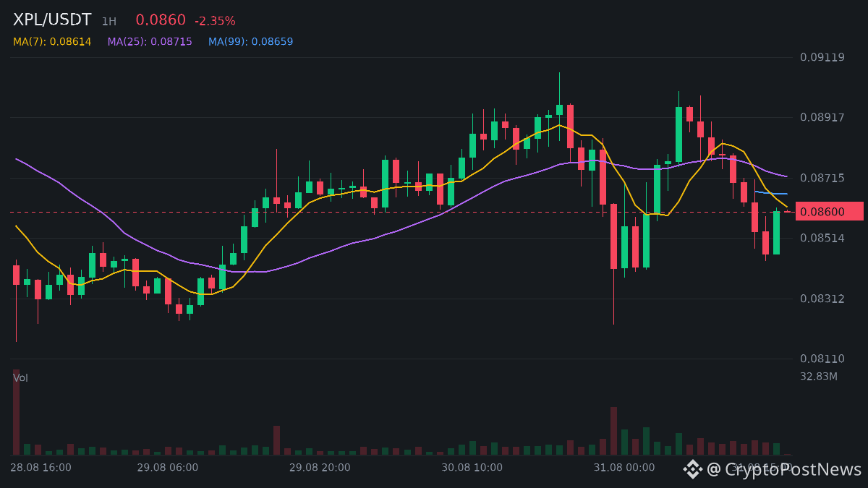
Task: Click the XPL/USDT pair title
Action: pos(52,20)
